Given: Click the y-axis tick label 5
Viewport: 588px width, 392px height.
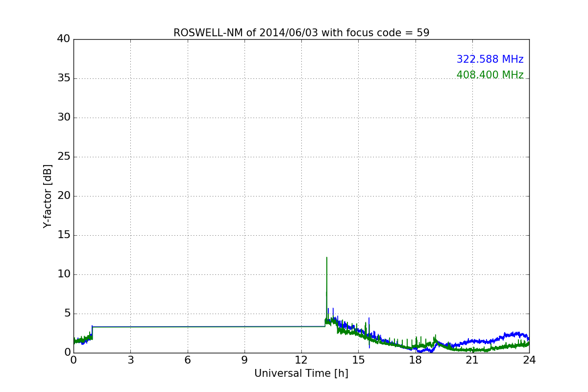Looking at the screenshot, I should (67, 314).
